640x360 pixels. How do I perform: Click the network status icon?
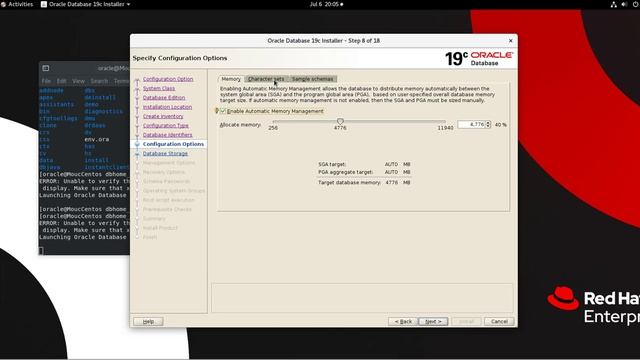613,4
